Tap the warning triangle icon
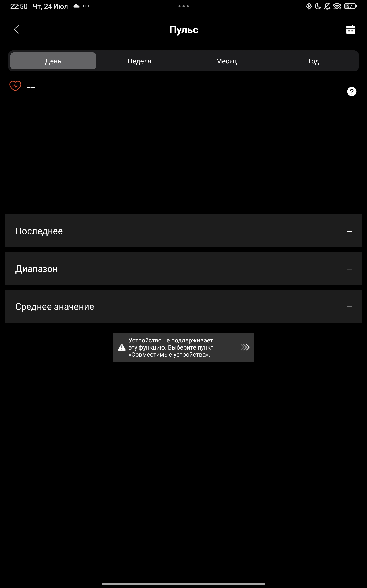Viewport: 367px width, 588px height. click(122, 347)
